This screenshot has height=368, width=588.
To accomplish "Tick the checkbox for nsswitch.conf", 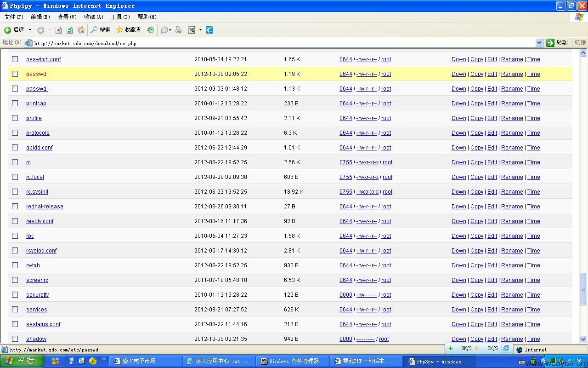I will pyautogui.click(x=15, y=59).
